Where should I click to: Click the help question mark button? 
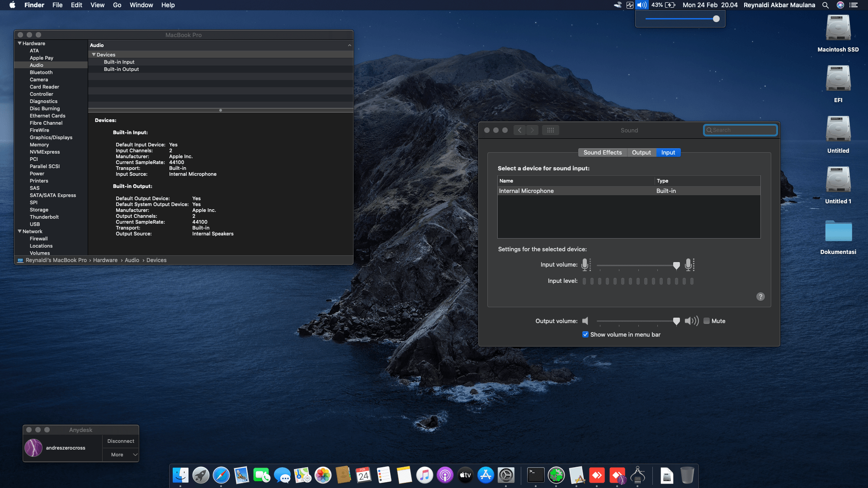point(760,297)
